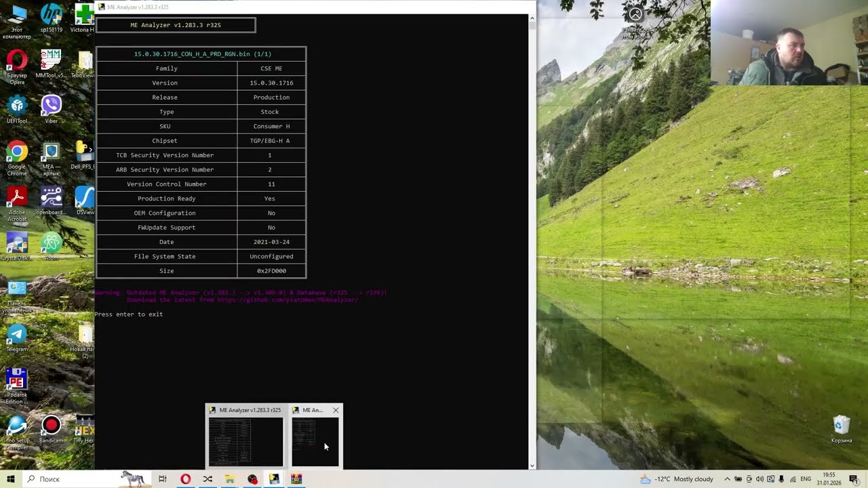The width and height of the screenshot is (868, 488).
Task: Show hidden system tray icons
Action: (728, 479)
